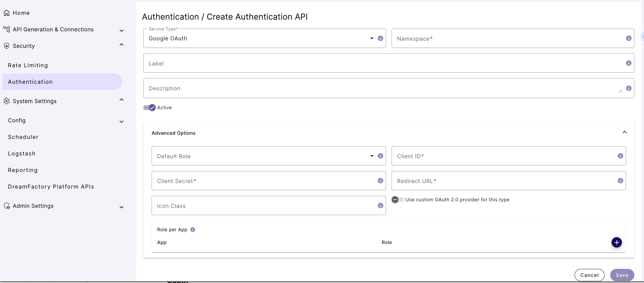The height and width of the screenshot is (283, 644).
Task: Click the info icon next to Role per App
Action: click(x=193, y=230)
